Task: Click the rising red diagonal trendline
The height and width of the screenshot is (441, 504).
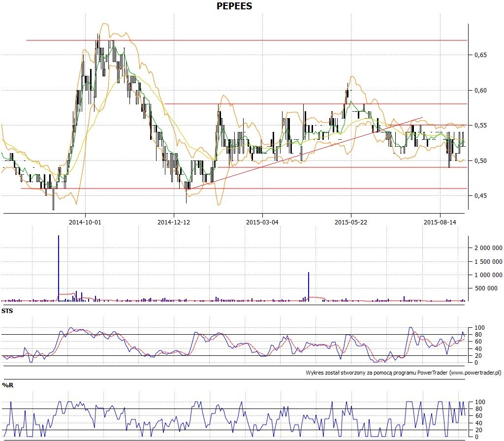Action: tap(304, 153)
